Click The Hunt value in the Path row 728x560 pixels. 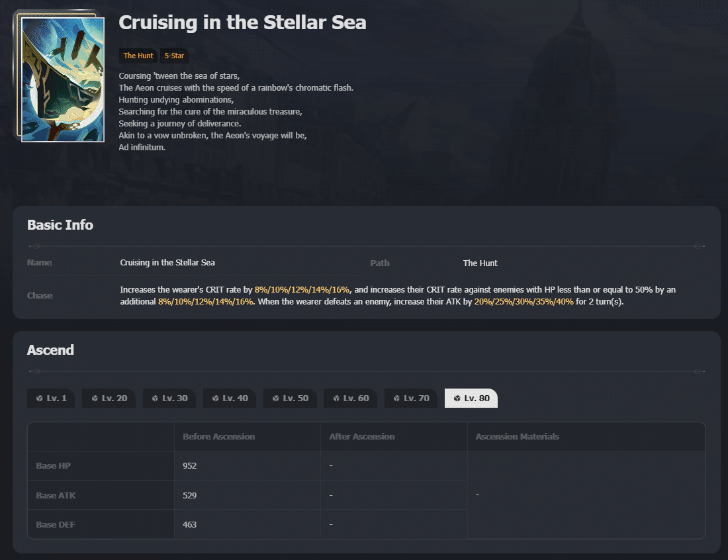[x=480, y=263]
